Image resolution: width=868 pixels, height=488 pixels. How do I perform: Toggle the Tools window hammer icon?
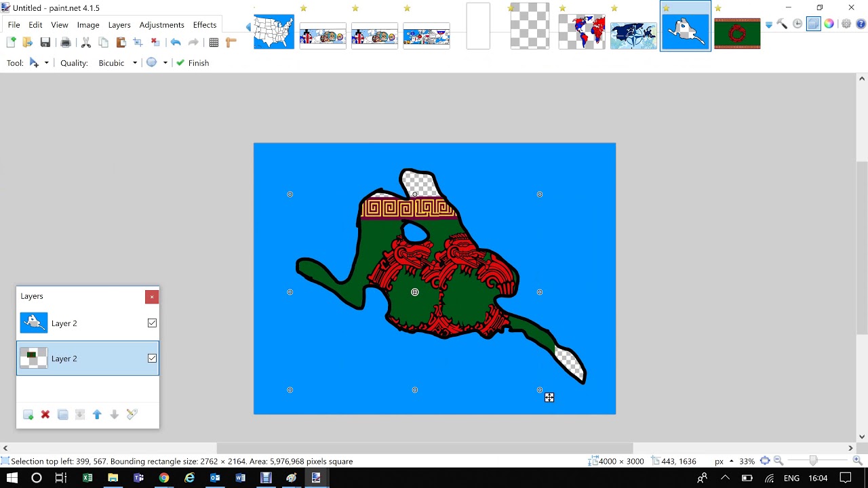pyautogui.click(x=782, y=24)
